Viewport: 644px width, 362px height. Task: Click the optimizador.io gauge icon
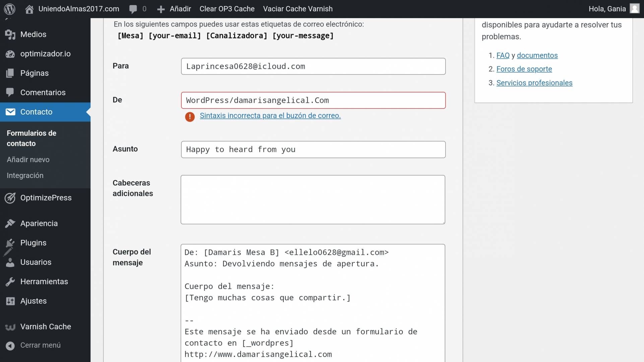10,54
